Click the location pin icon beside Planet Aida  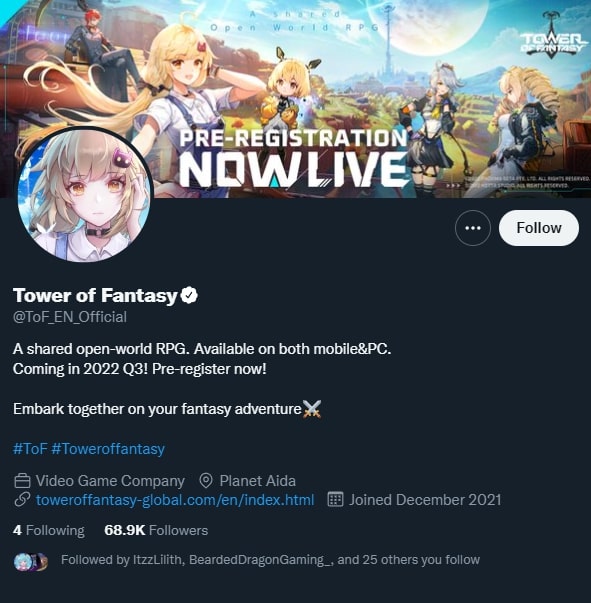206,481
